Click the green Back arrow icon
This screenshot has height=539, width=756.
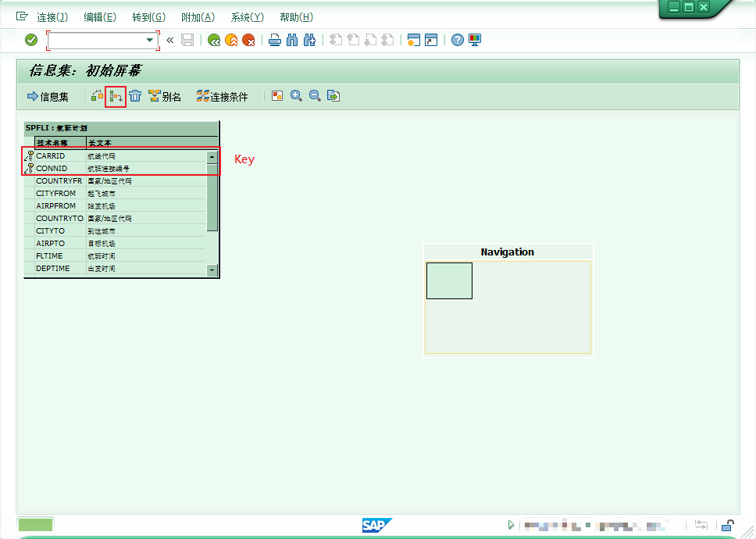[213, 40]
